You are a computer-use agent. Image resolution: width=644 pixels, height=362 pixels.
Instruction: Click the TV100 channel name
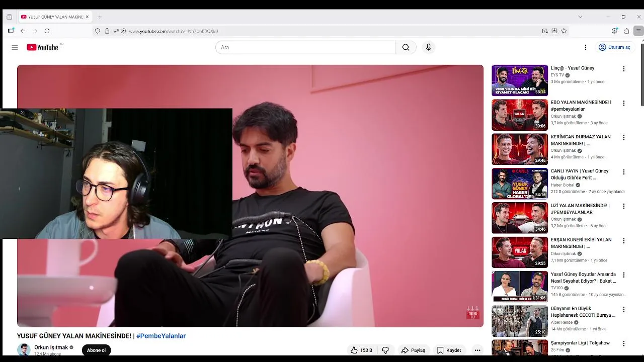557,288
